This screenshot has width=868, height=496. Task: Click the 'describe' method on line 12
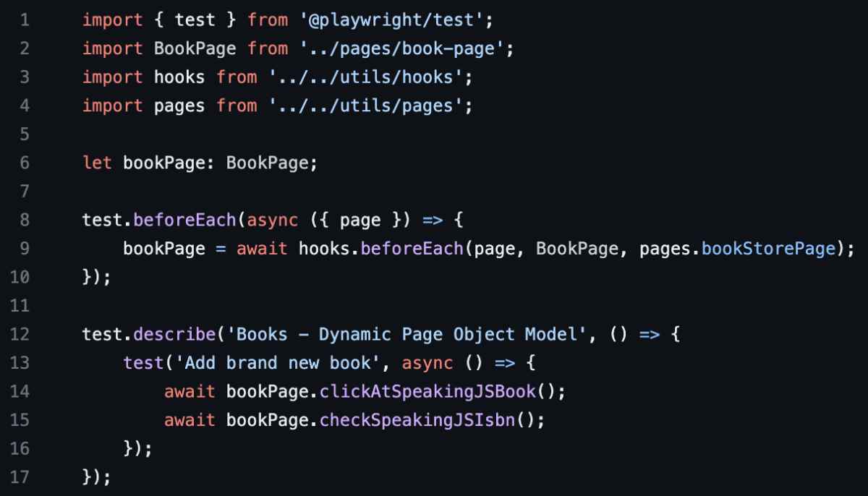click(x=174, y=334)
